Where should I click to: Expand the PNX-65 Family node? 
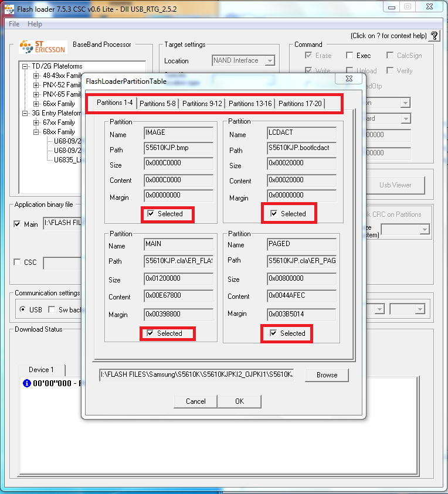[36, 94]
